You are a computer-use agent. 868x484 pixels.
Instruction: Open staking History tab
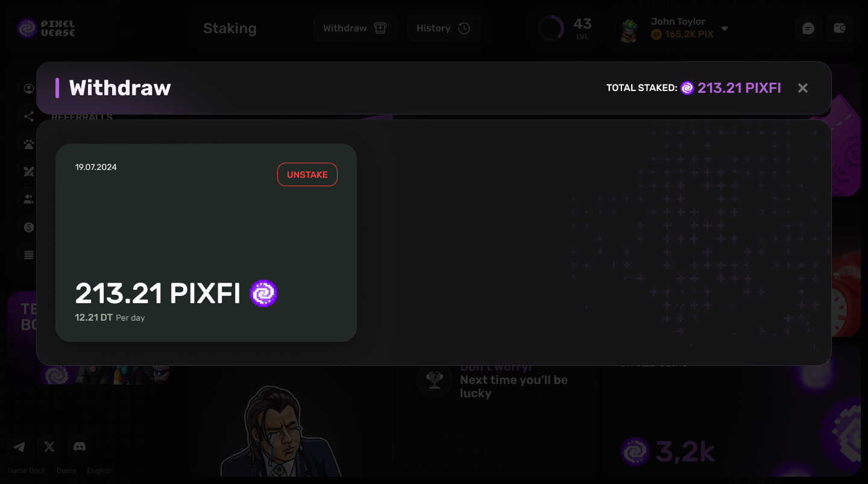444,28
